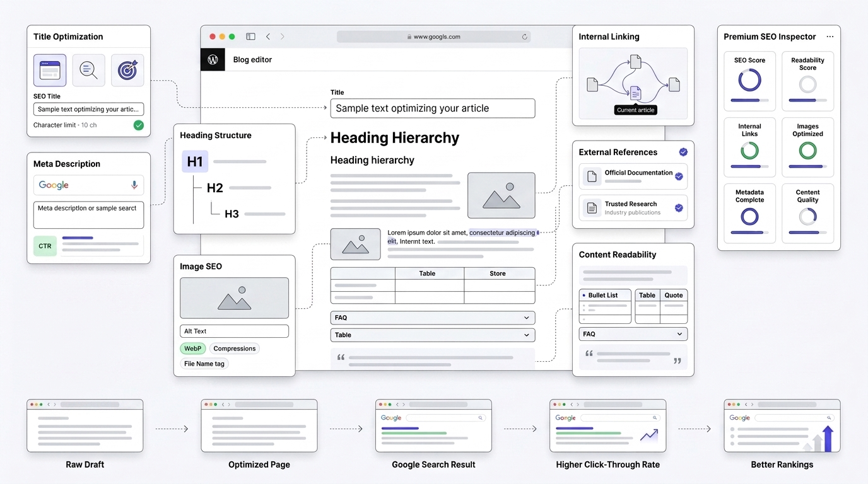
Task: Open the Premium SEO Inspector three-dot menu
Action: (830, 37)
